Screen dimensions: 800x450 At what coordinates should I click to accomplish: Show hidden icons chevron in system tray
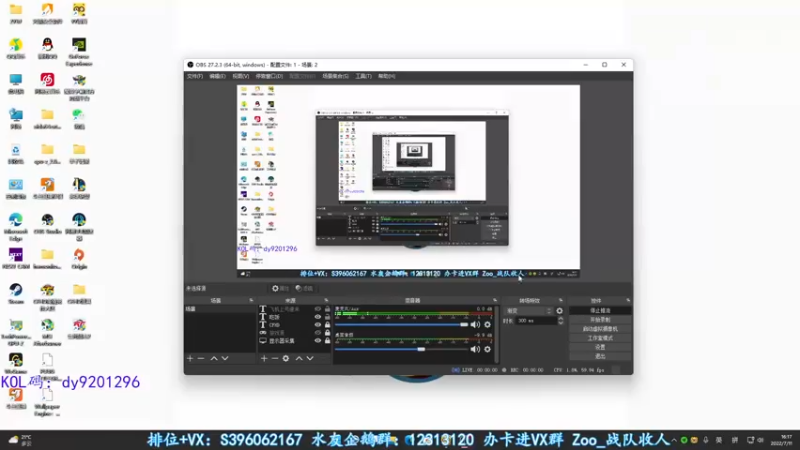pos(674,440)
